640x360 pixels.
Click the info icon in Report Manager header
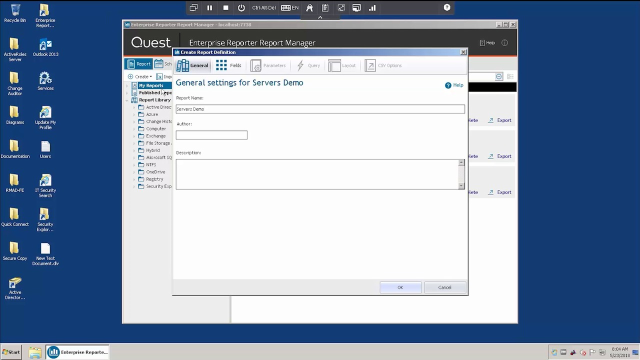tap(505, 43)
